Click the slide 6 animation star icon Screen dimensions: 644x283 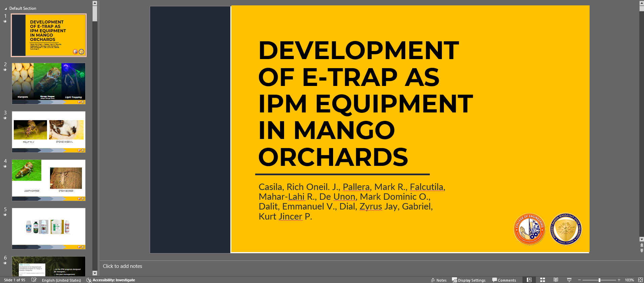5,263
